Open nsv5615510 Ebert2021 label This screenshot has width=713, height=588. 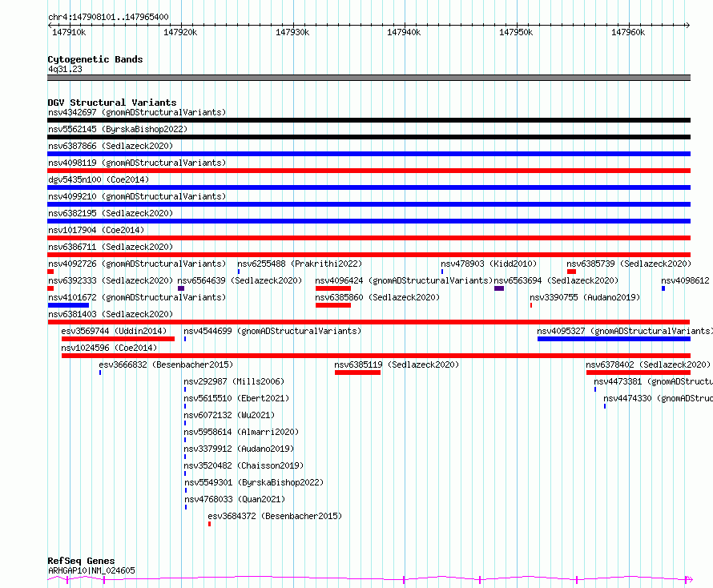236,398
